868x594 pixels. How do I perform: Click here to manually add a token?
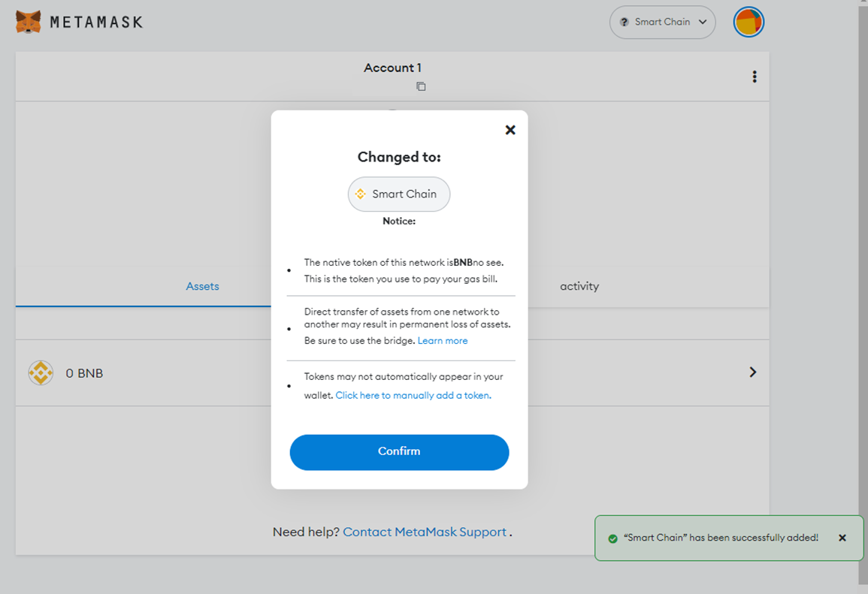point(413,395)
